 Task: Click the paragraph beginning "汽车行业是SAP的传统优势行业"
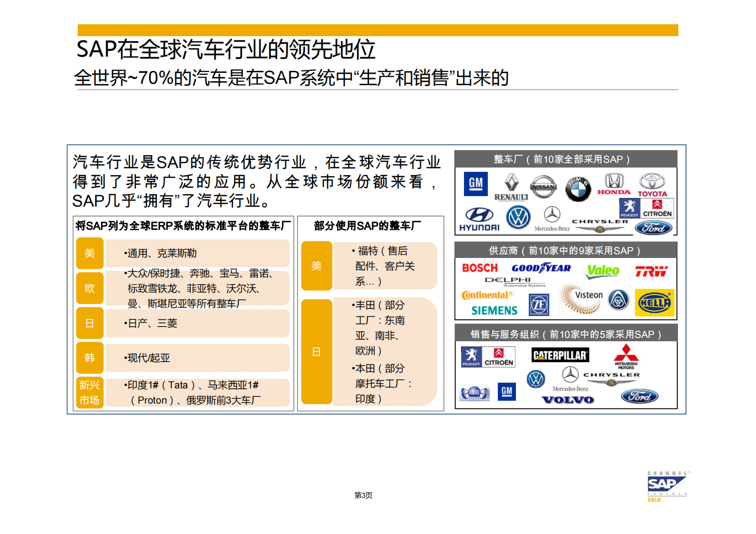[x=256, y=181]
